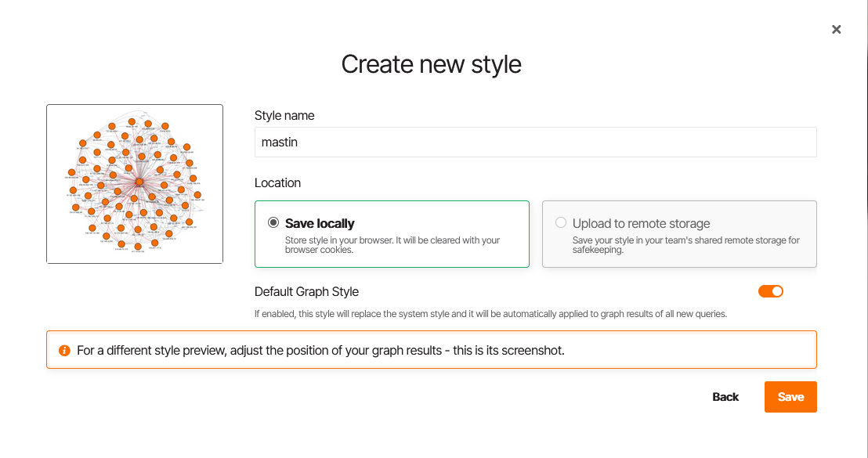The image size is (868, 458).
Task: Open the graph style preview thumbnail
Action: (x=135, y=184)
